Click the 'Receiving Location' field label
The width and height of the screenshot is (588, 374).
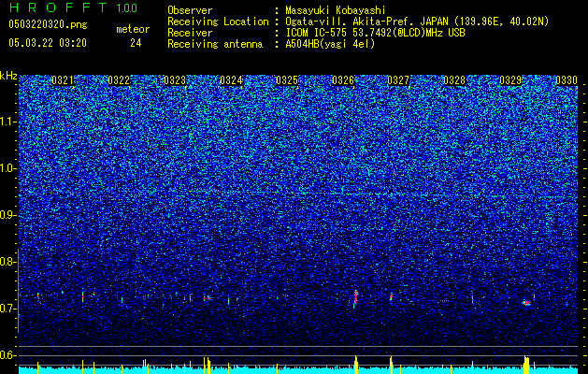pos(218,22)
